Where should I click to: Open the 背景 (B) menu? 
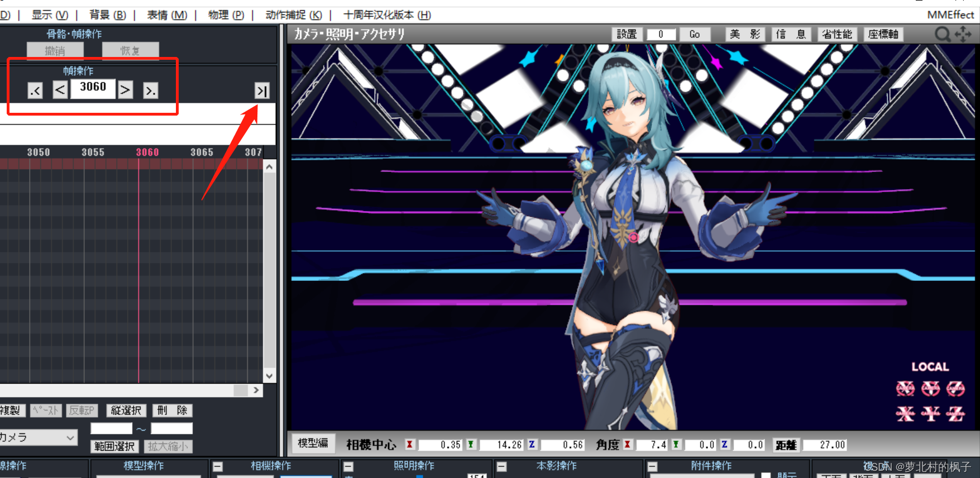tap(108, 15)
